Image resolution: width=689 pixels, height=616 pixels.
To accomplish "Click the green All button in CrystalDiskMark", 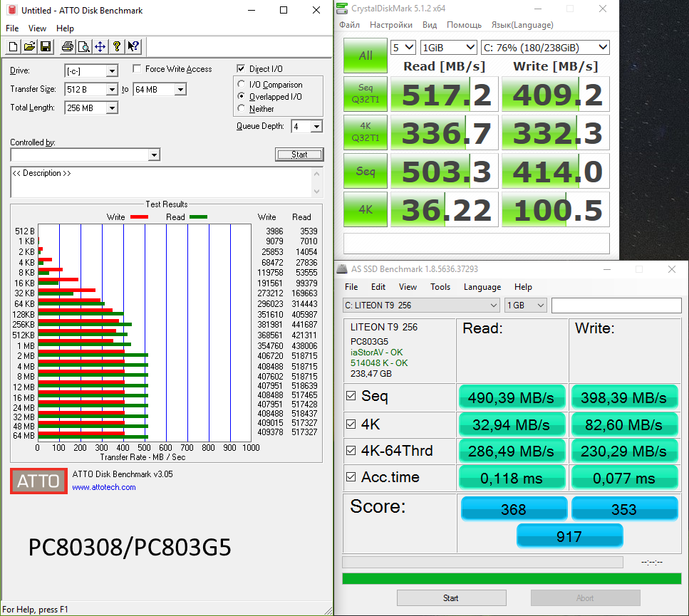I will point(366,56).
